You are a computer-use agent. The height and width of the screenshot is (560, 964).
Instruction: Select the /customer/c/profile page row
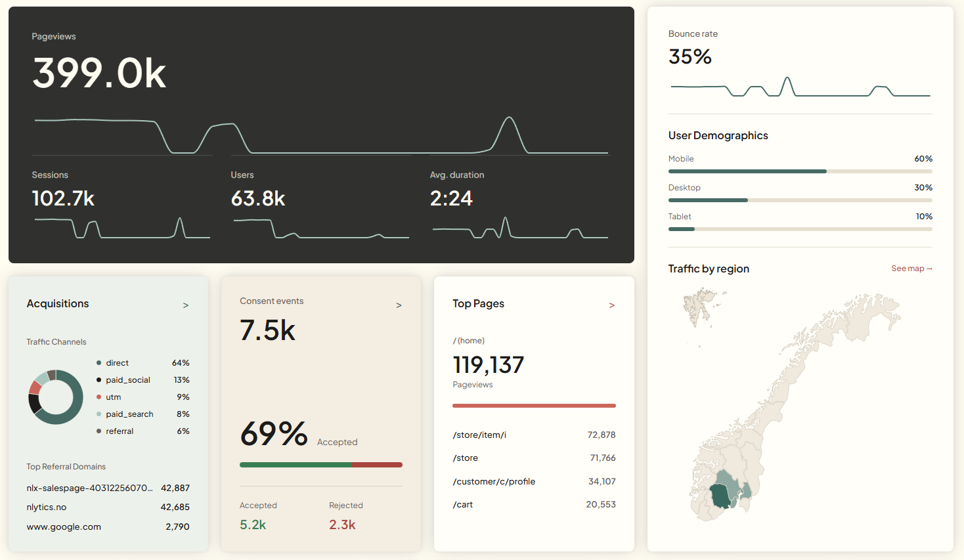[534, 481]
